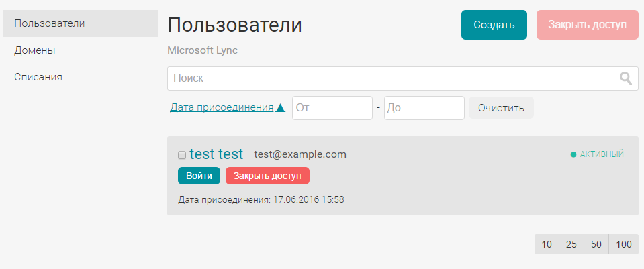The image size is (644, 269).
Task: Click the АКТИВНЫЙ status indicator
Action: click(597, 154)
